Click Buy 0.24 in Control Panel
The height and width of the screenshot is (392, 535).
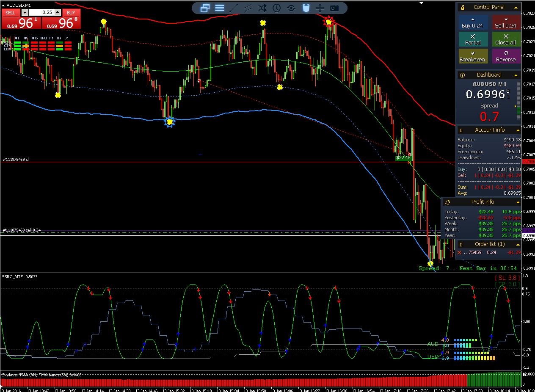pyautogui.click(x=473, y=22)
